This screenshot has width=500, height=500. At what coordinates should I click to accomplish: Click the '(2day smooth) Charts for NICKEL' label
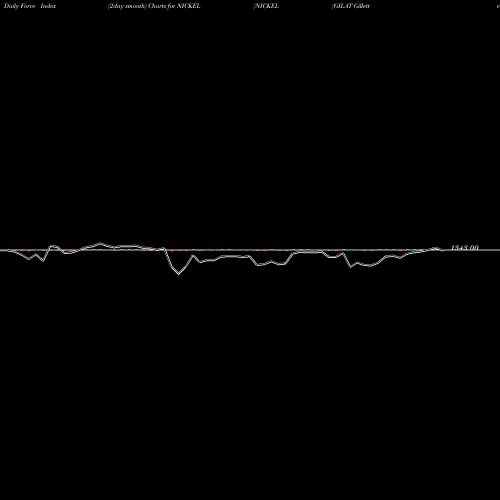(154, 6)
